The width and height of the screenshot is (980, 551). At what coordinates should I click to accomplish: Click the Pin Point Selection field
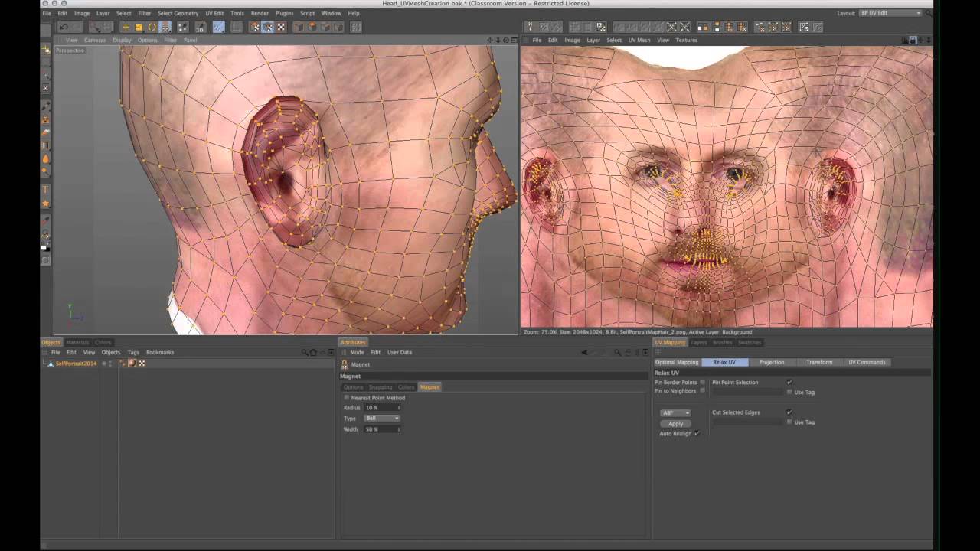coord(746,392)
